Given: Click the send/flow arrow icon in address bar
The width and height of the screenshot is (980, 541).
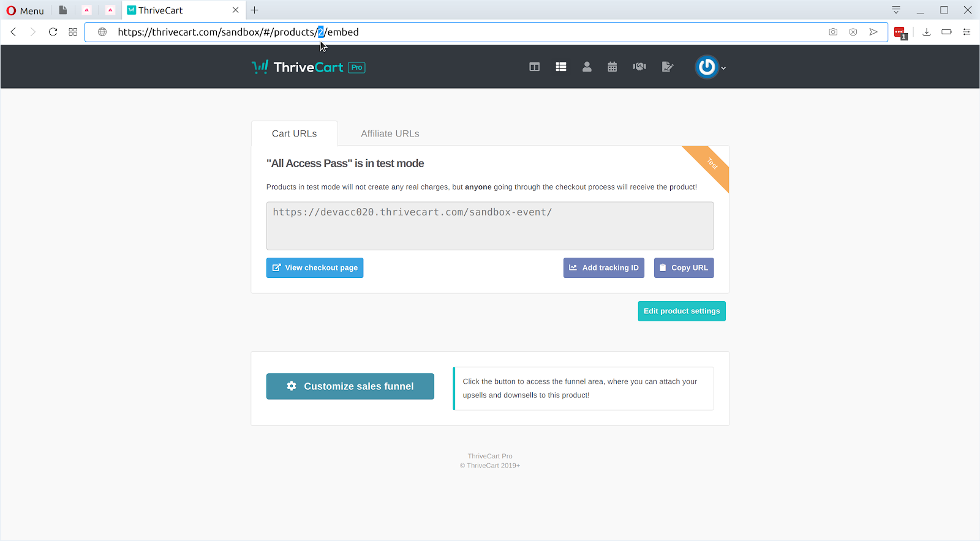Looking at the screenshot, I should click(x=873, y=32).
